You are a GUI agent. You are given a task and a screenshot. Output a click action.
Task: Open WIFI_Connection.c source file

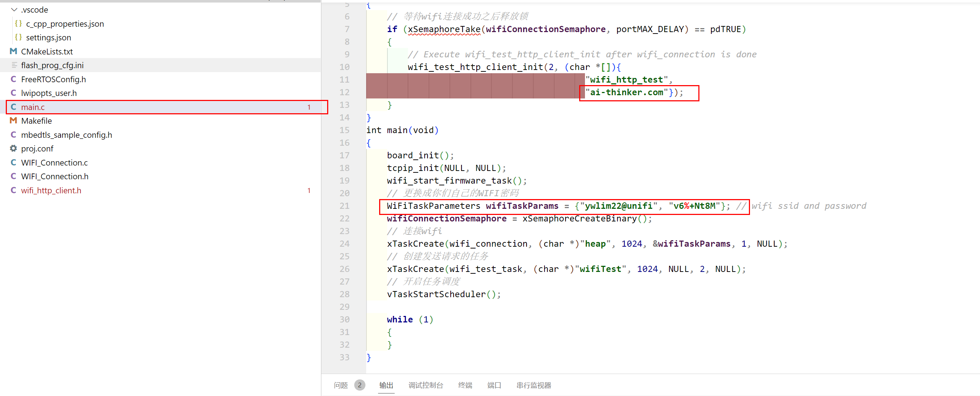[55, 162]
